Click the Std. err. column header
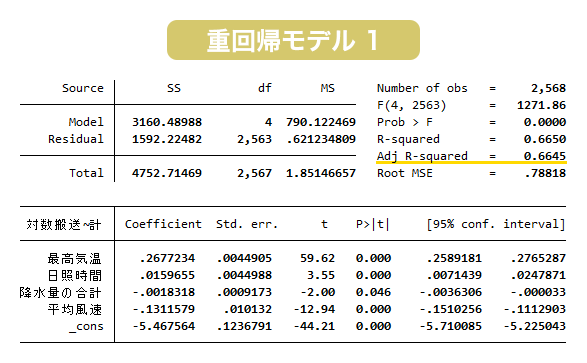This screenshot has width=587, height=363. point(247,224)
